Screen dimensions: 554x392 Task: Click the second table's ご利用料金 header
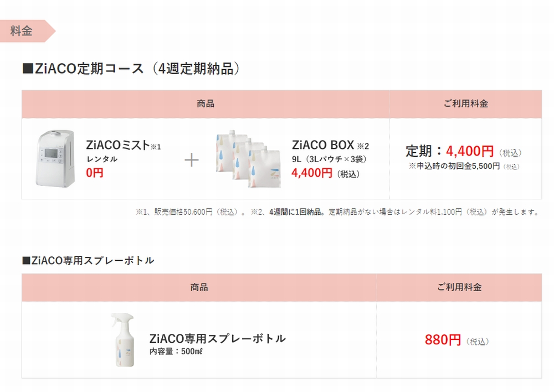(459, 287)
